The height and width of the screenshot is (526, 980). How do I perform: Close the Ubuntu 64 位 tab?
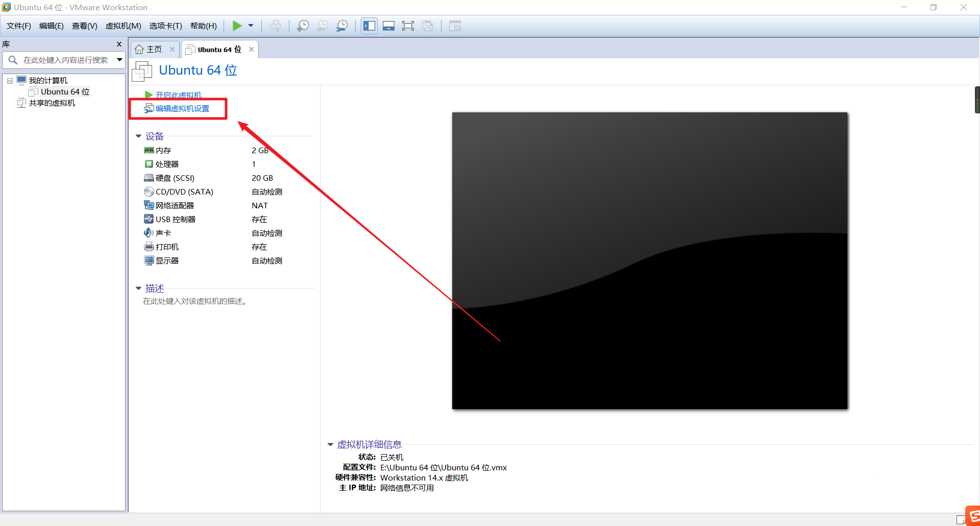(252, 50)
